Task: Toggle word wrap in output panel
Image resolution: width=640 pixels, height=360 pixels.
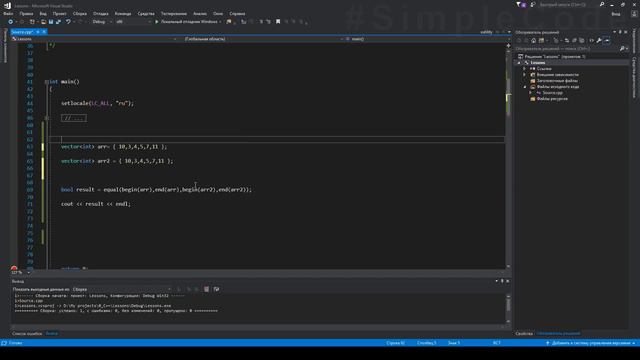Action: pos(216,289)
